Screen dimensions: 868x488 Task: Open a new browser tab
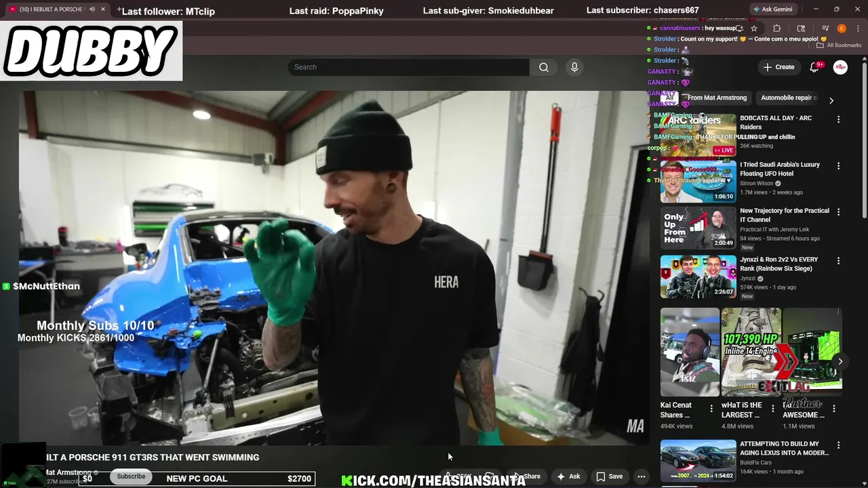pos(119,9)
